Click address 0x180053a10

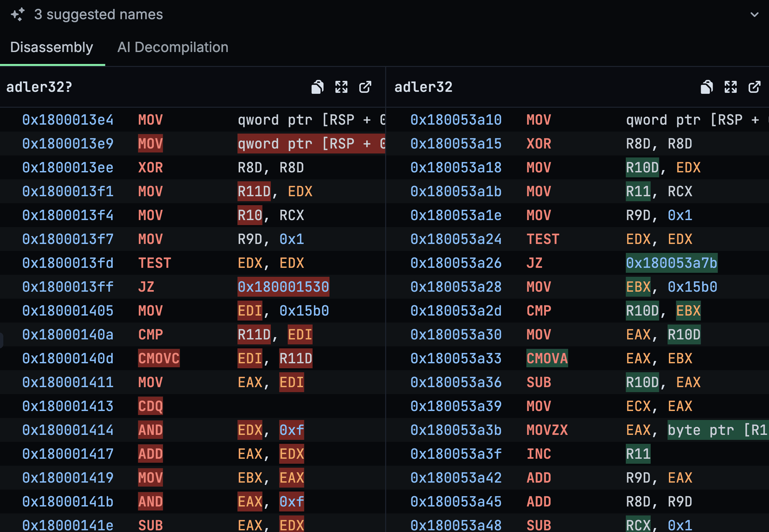456,120
